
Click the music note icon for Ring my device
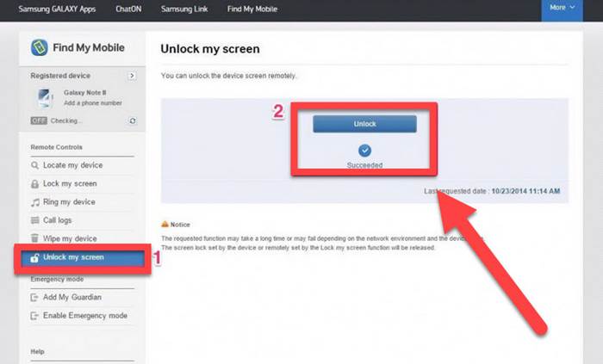pos(34,202)
